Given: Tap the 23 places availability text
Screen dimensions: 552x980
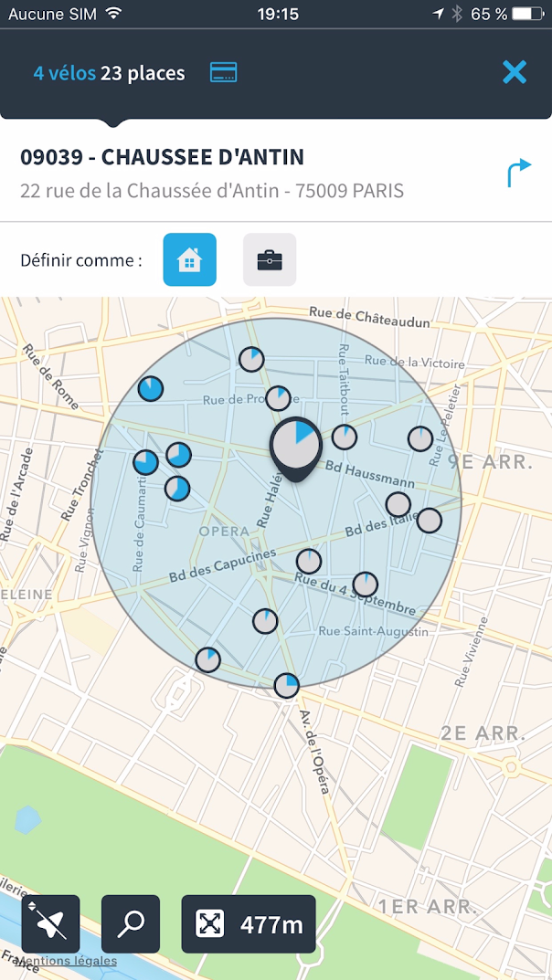Looking at the screenshot, I should [x=143, y=73].
